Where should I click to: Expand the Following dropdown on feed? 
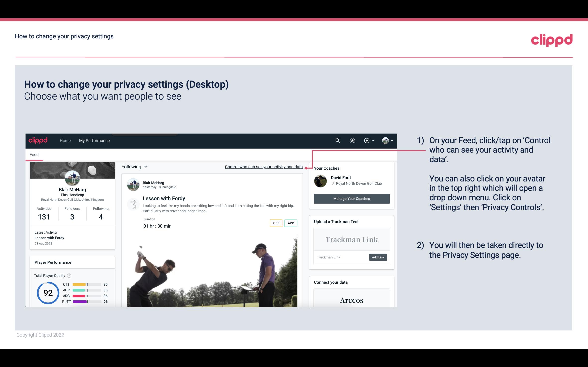[x=134, y=166]
